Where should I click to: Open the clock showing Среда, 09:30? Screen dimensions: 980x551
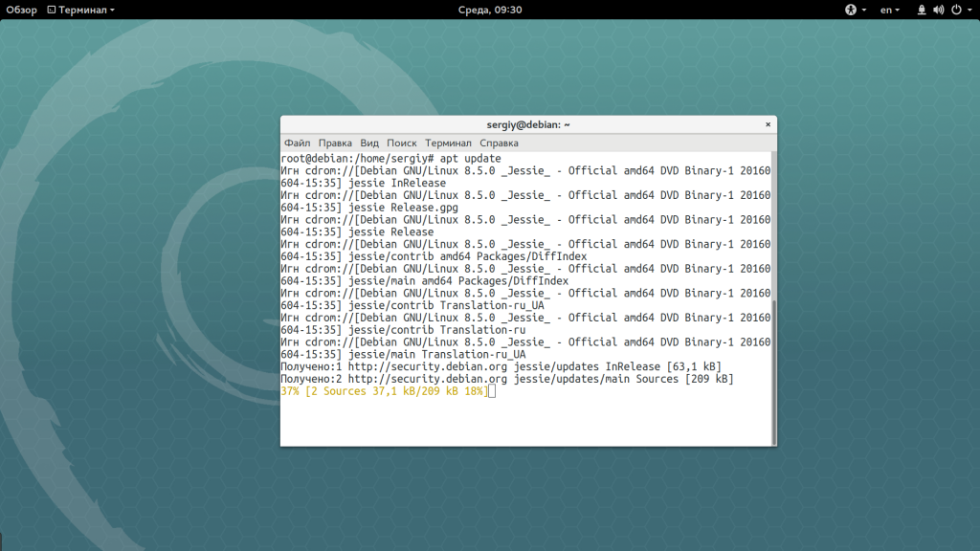point(488,10)
